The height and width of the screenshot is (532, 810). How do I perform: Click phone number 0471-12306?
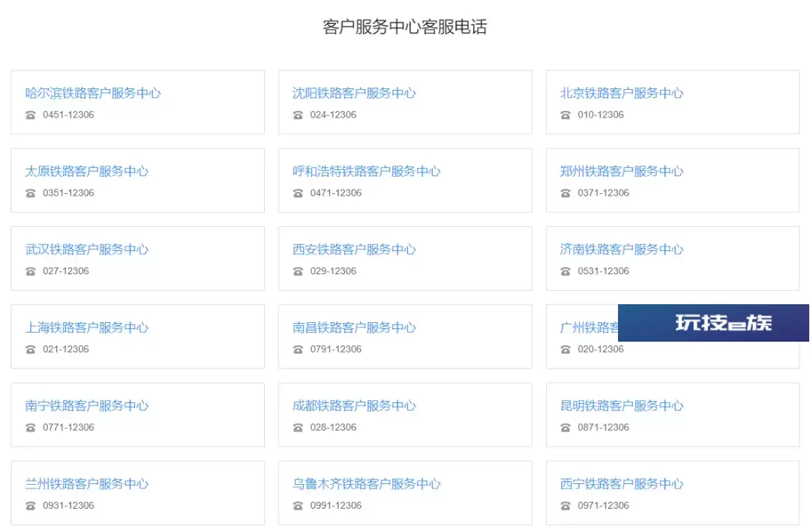336,193
